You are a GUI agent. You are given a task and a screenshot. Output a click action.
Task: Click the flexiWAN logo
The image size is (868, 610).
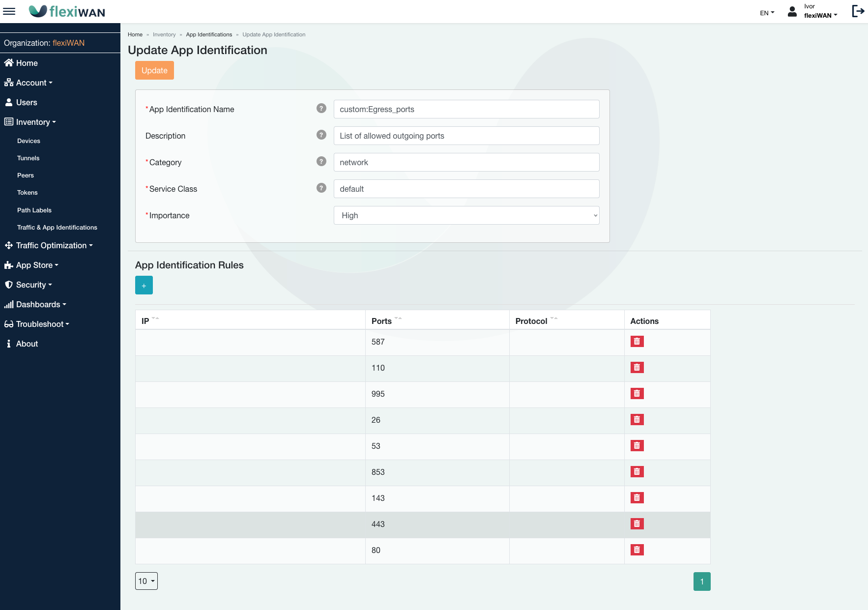[67, 11]
